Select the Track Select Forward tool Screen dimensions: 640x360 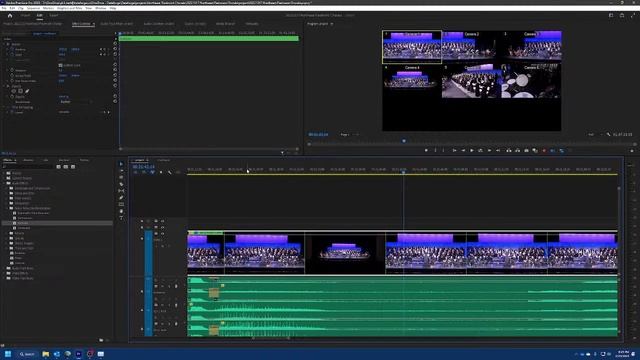click(x=121, y=171)
